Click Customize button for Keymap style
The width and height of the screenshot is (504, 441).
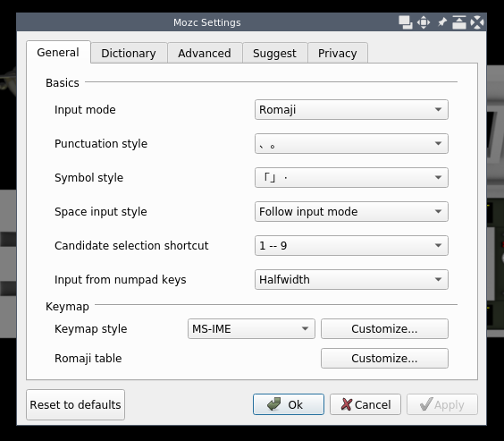[x=384, y=329]
